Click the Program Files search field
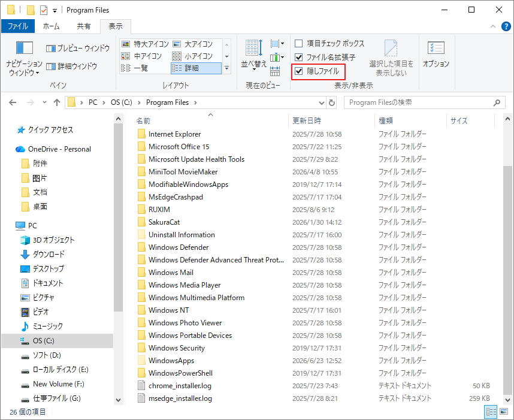Image resolution: width=514 pixels, height=420 pixels. (425, 102)
